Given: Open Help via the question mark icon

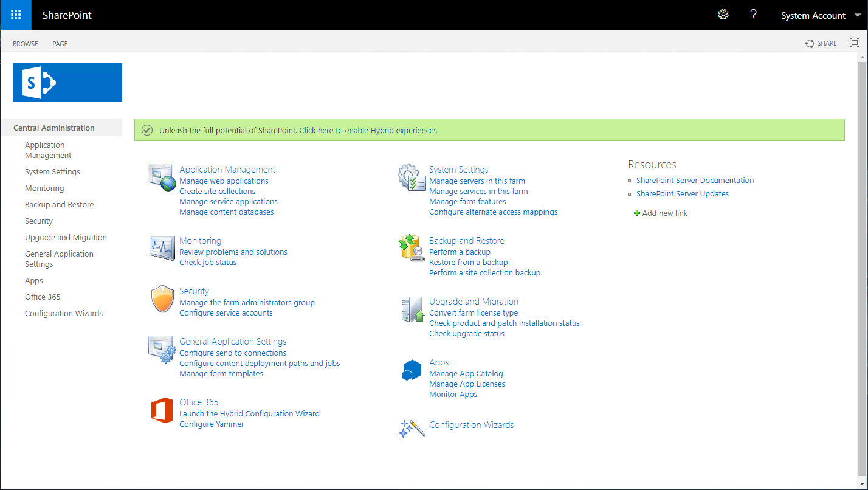Looking at the screenshot, I should [x=753, y=14].
